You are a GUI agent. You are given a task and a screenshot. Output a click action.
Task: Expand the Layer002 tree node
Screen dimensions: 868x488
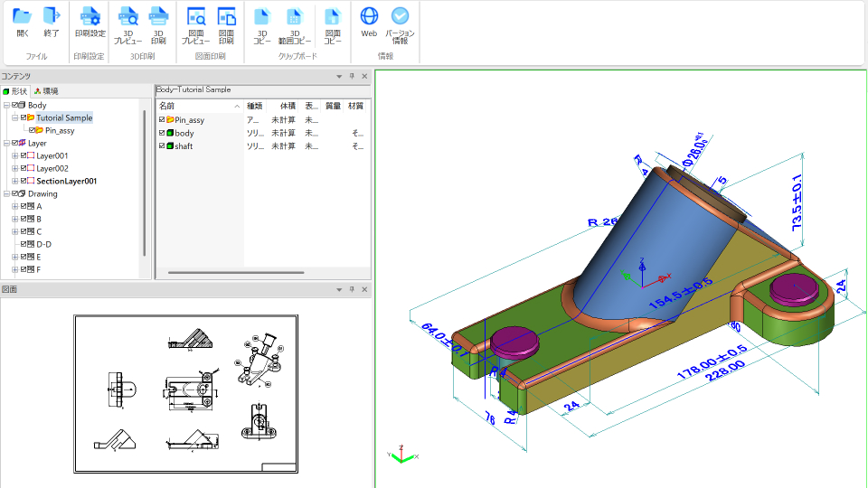[x=14, y=169]
